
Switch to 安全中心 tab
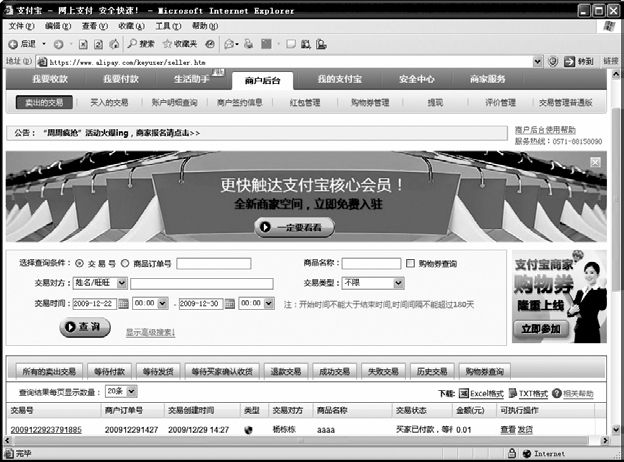417,79
